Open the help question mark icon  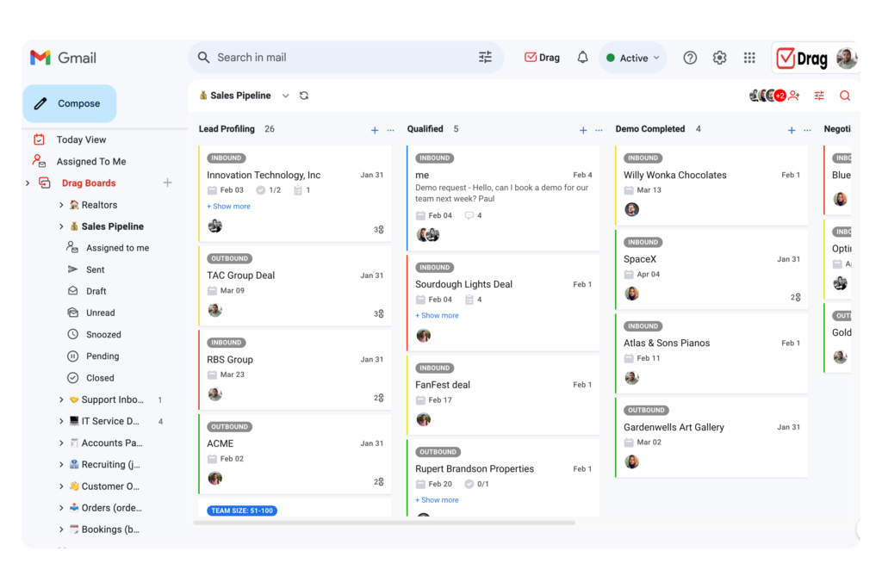[x=690, y=58]
